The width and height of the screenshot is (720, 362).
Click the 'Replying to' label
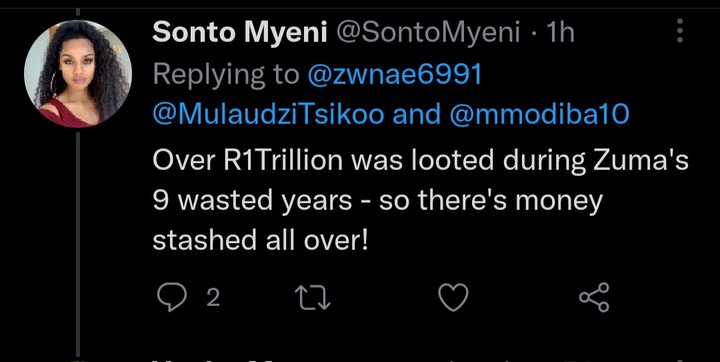[226, 75]
